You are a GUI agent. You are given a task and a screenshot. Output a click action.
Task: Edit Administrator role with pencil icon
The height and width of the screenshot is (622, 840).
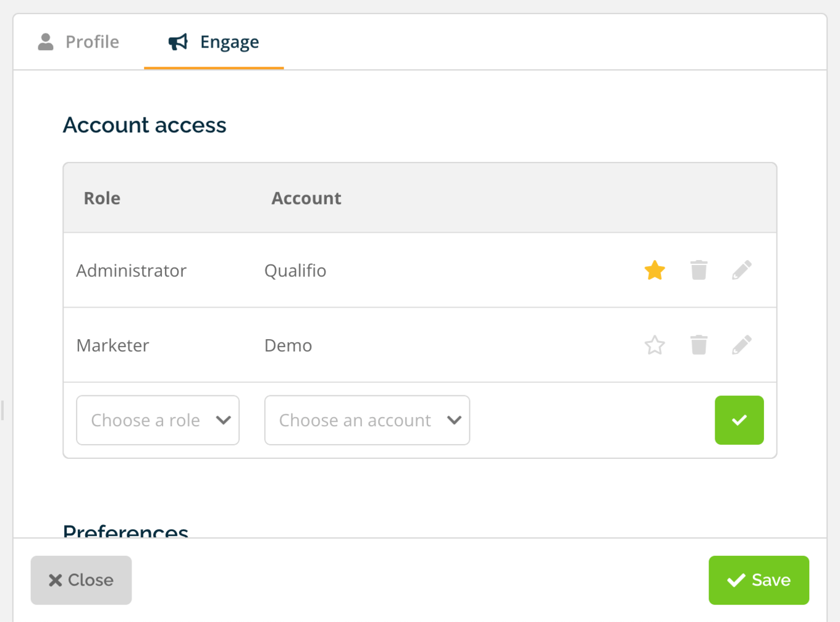pyautogui.click(x=742, y=270)
